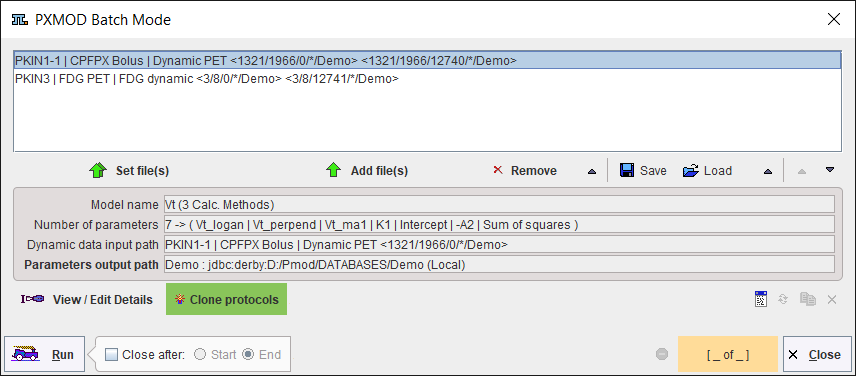Click the green Add file(s) arrow icon
This screenshot has height=376, width=856.
pos(332,170)
